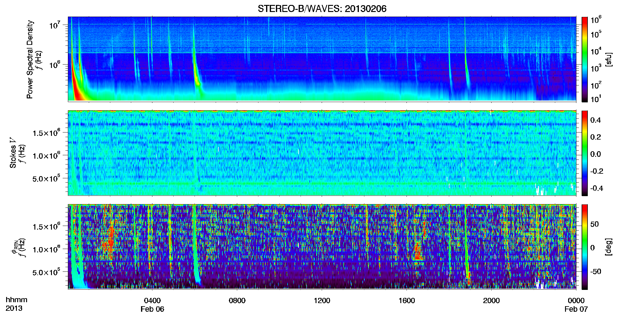This screenshot has height=332, width=644.
Task: Click the phi RTN spectrogram panel
Action: click(x=322, y=247)
